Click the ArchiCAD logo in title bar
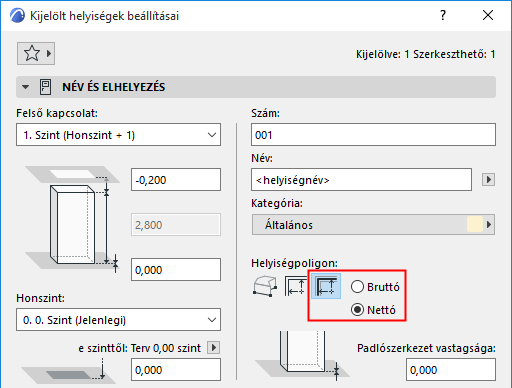Screen dimensions: 512x388 tap(17, 15)
